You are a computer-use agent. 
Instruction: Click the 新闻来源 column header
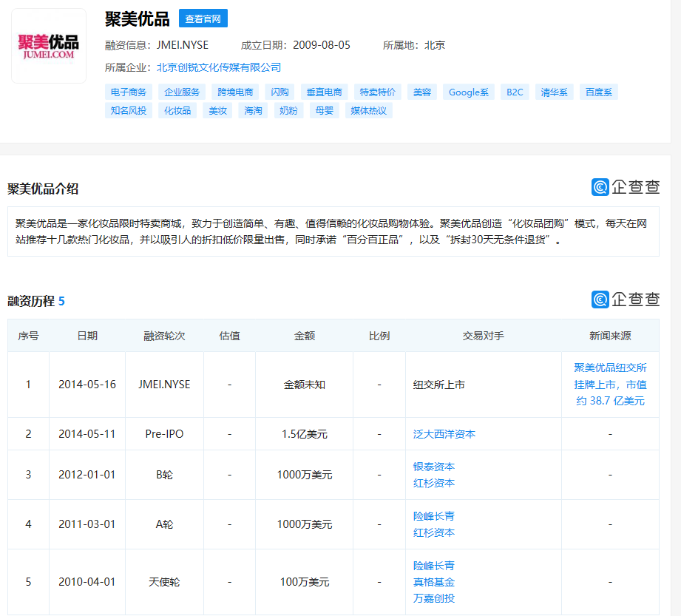tap(610, 336)
